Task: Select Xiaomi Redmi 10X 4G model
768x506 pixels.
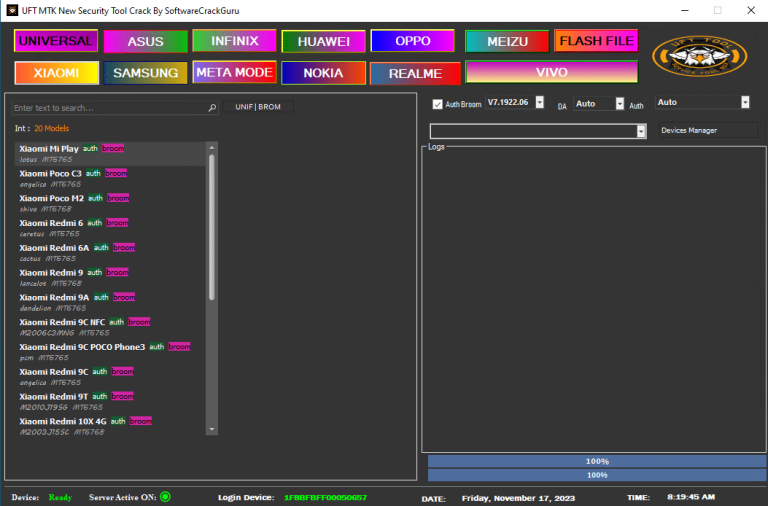Action: 111,426
